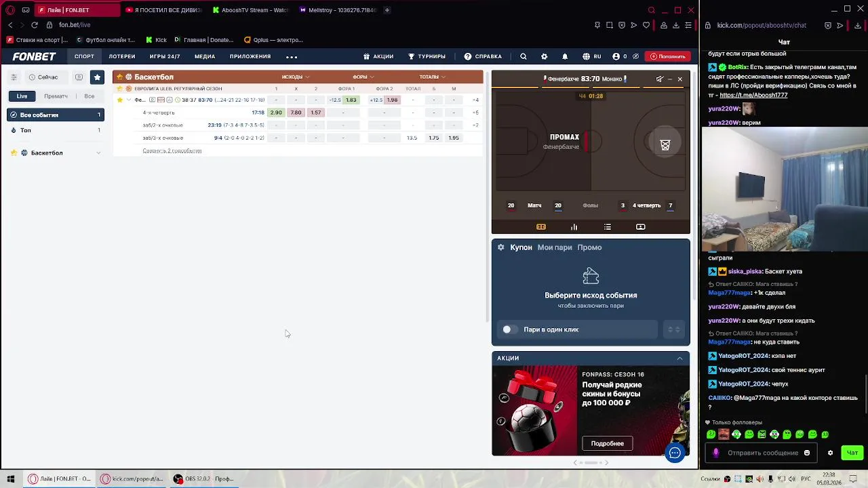Open the Спорт navigation tab
Image resolution: width=868 pixels, height=488 pixels.
84,57
